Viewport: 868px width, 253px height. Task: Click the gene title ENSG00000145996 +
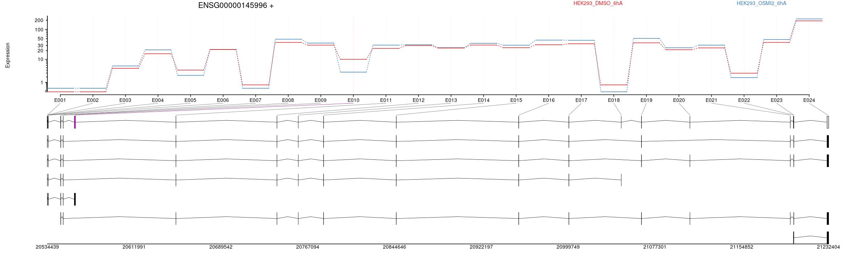tap(236, 5)
